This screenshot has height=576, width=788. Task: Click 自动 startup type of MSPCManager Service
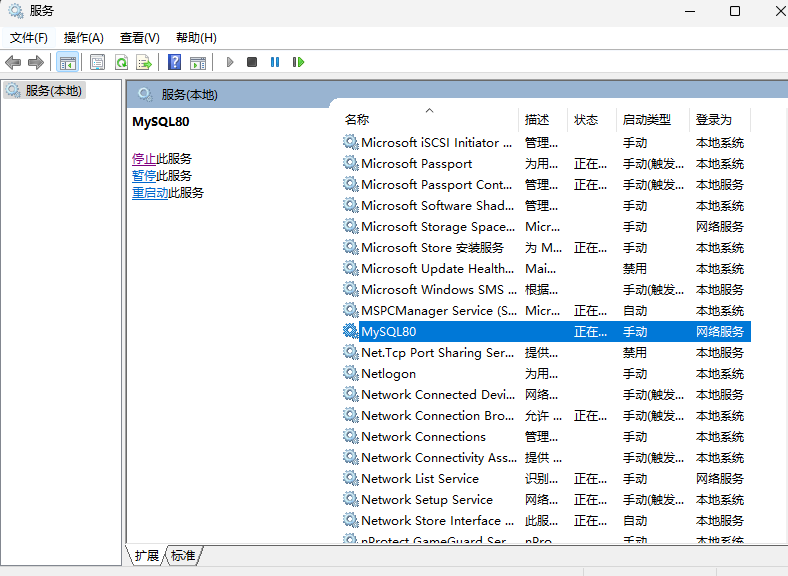(635, 311)
